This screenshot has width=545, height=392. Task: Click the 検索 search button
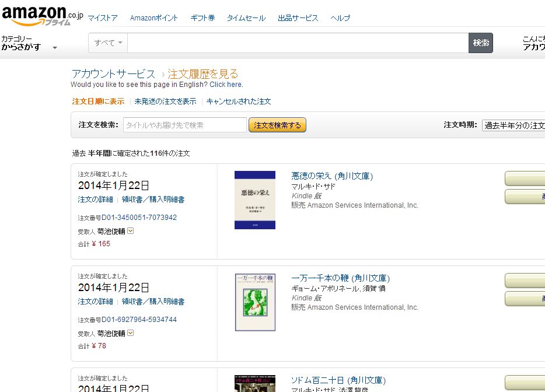point(481,43)
